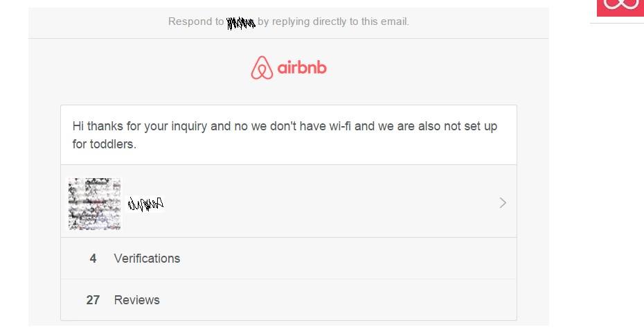This screenshot has height=332, width=644.
Task: Click the words 'for toddlers.' in message
Action: (105, 144)
